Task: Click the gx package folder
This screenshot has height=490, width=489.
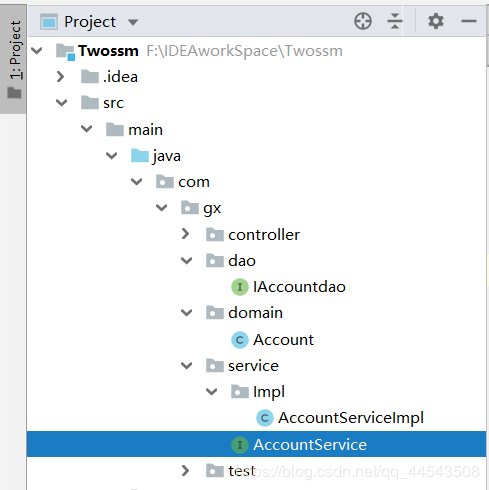Action: [x=190, y=208]
